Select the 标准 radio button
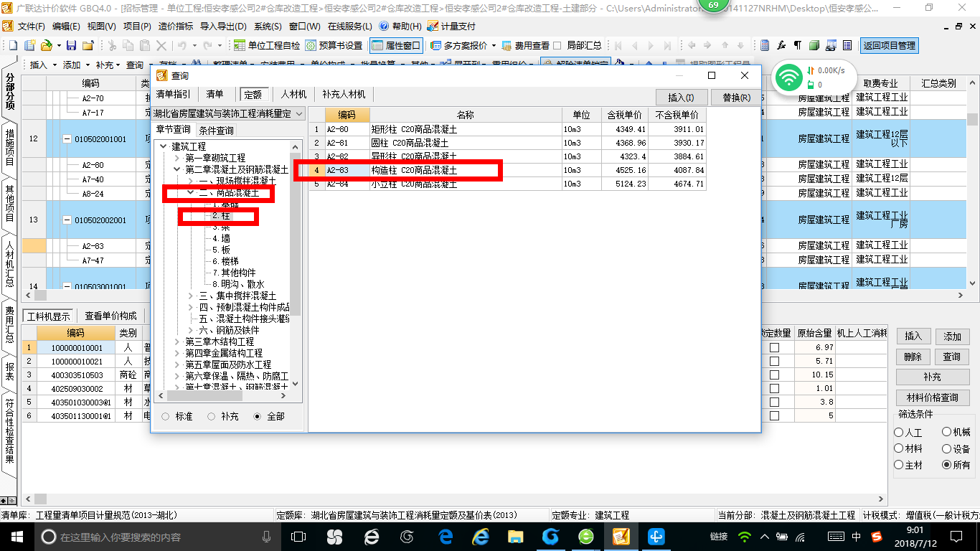Viewport: 980px width, 551px height. click(166, 416)
